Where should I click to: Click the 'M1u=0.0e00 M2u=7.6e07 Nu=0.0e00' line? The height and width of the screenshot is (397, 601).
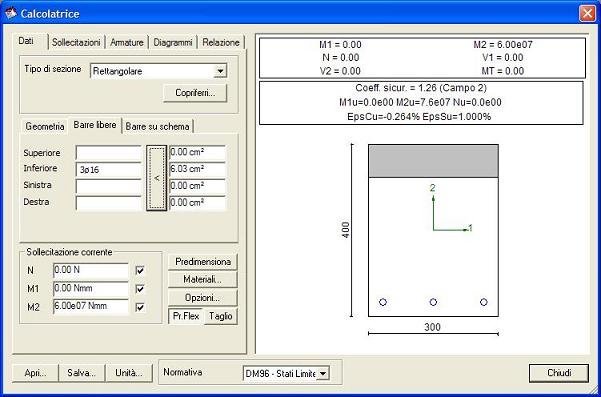[420, 102]
